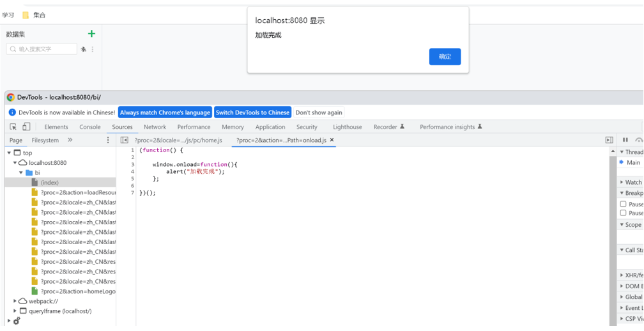Switch to the home.js editor tab
Screen dimensions: 644x331
178,140
